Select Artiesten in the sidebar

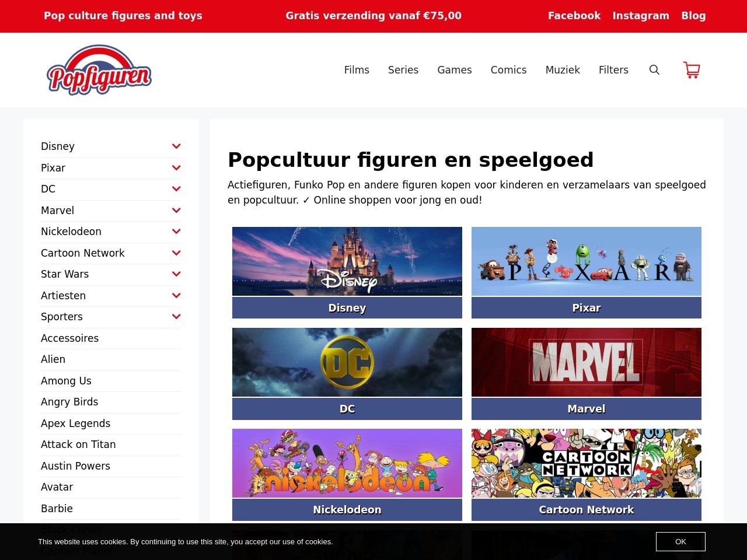63,296
